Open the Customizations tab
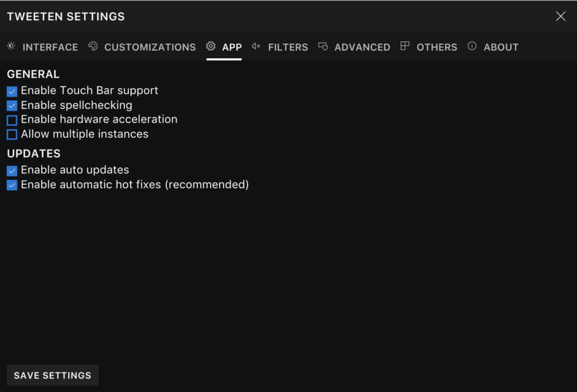The image size is (577, 392). tap(150, 47)
